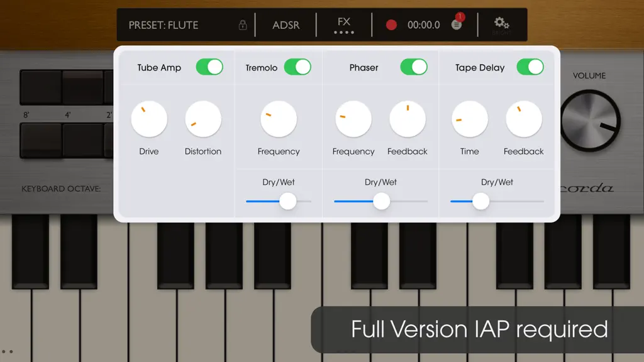Open the ADSR panel
The image size is (644, 362).
pyautogui.click(x=286, y=25)
